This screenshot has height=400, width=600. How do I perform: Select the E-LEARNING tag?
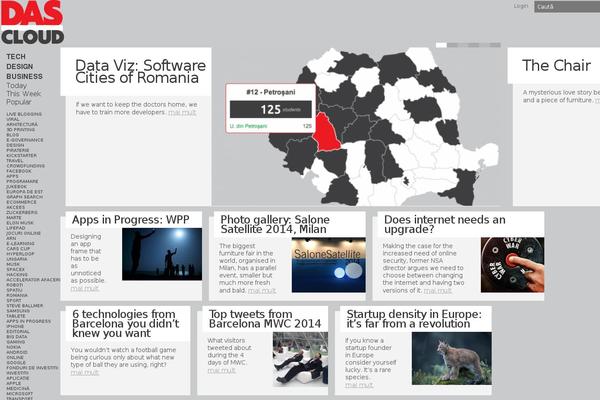click(x=21, y=243)
